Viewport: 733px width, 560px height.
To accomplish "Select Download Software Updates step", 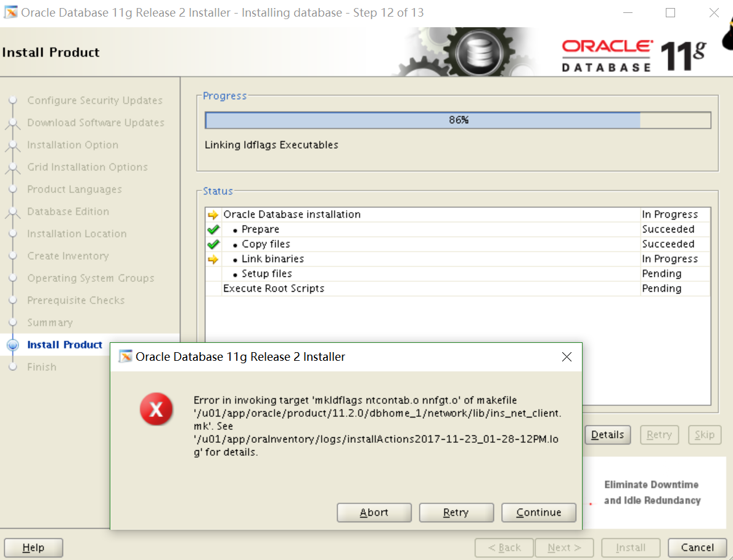I will pyautogui.click(x=96, y=123).
